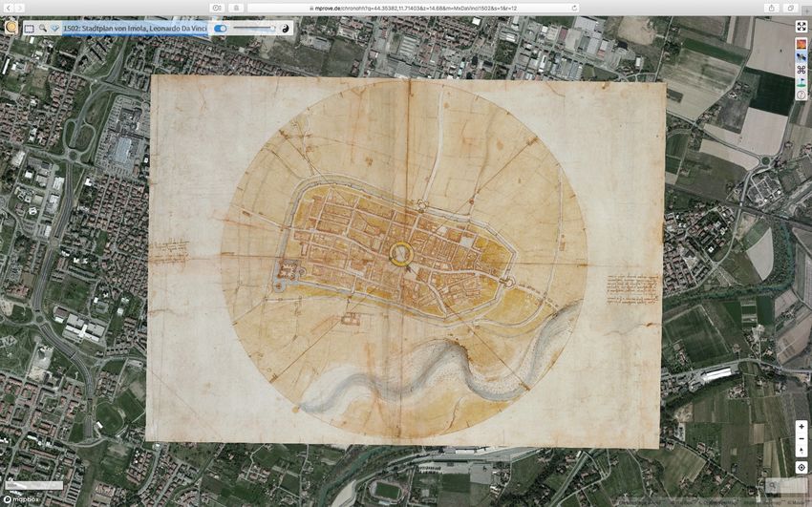Click the map search box at the bottom right
Screen dimensions: 812x507
point(786,485)
